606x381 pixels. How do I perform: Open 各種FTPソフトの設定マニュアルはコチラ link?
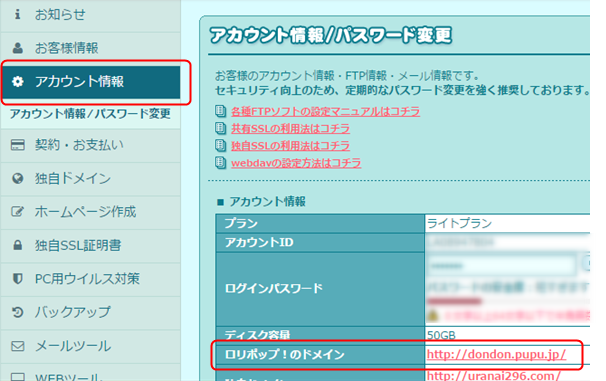[x=325, y=111]
